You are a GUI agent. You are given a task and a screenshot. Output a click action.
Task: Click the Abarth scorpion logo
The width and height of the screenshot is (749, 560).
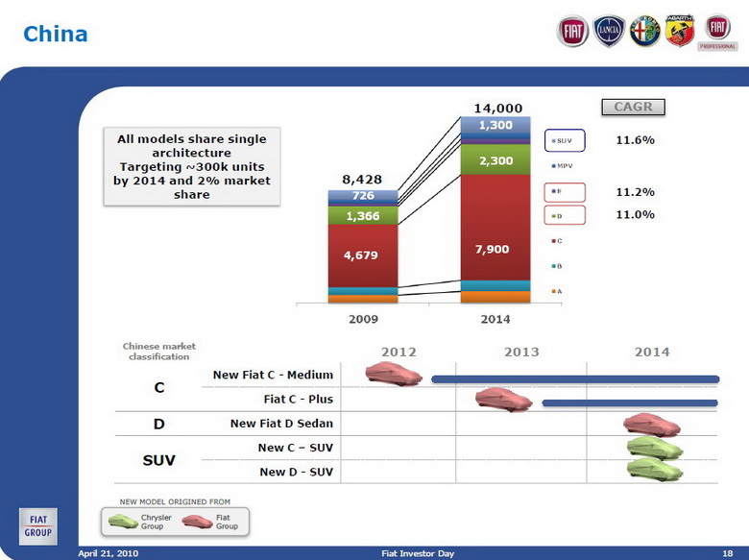[680, 30]
